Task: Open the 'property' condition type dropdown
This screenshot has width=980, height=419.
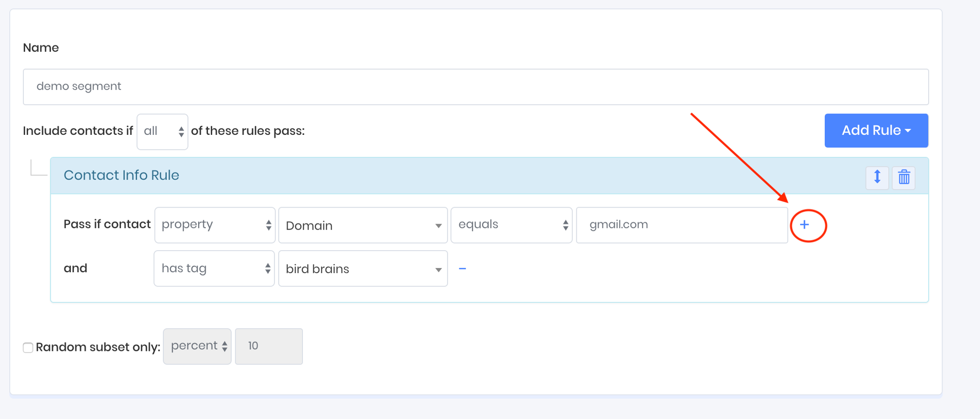Action: pos(215,225)
